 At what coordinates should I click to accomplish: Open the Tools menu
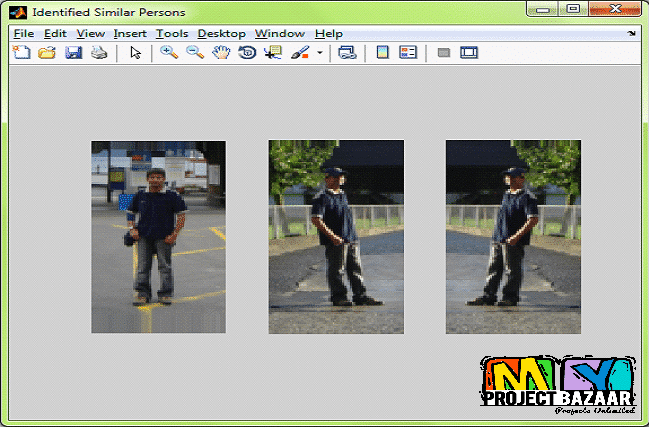(x=171, y=33)
